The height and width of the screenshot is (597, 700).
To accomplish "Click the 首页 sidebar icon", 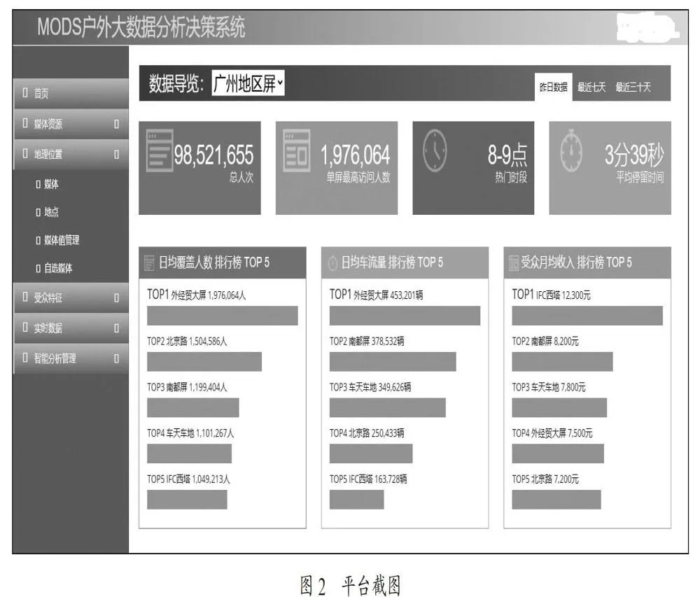I will point(25,93).
